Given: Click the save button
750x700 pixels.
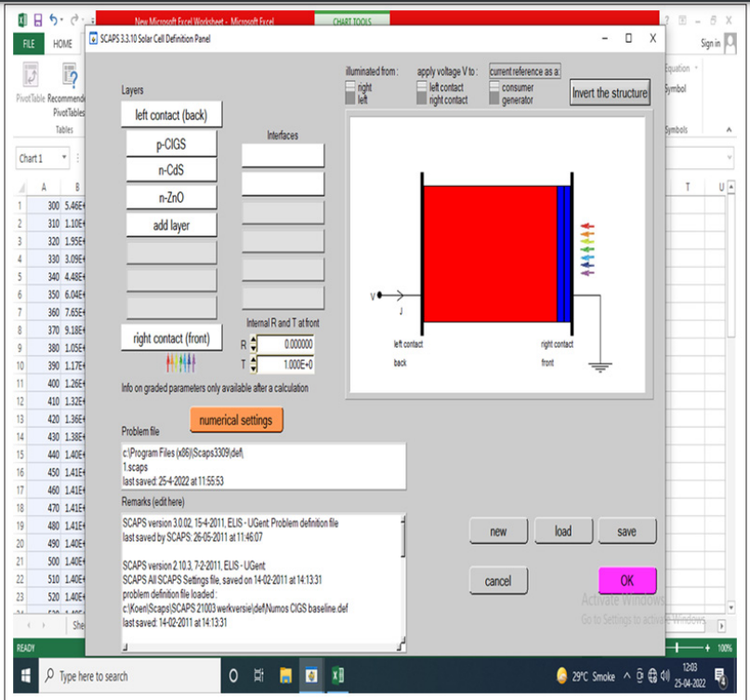Looking at the screenshot, I should click(627, 531).
